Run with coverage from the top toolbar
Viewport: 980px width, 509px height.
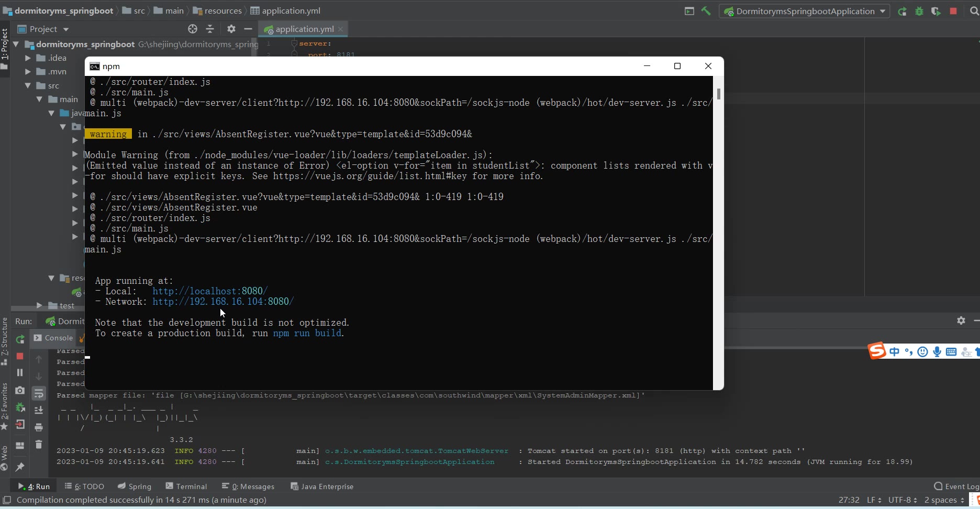[936, 12]
